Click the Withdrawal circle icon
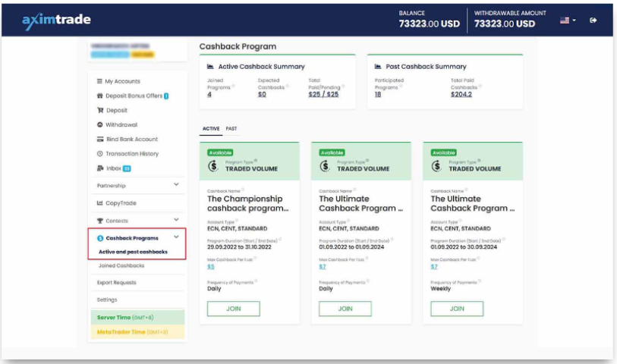This screenshot has width=617, height=364. (100, 124)
